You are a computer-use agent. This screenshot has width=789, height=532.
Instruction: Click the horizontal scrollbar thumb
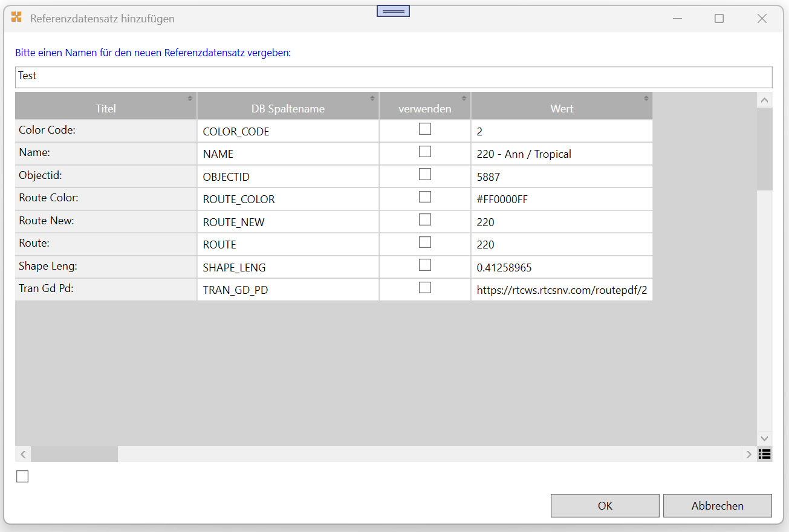[74, 454]
